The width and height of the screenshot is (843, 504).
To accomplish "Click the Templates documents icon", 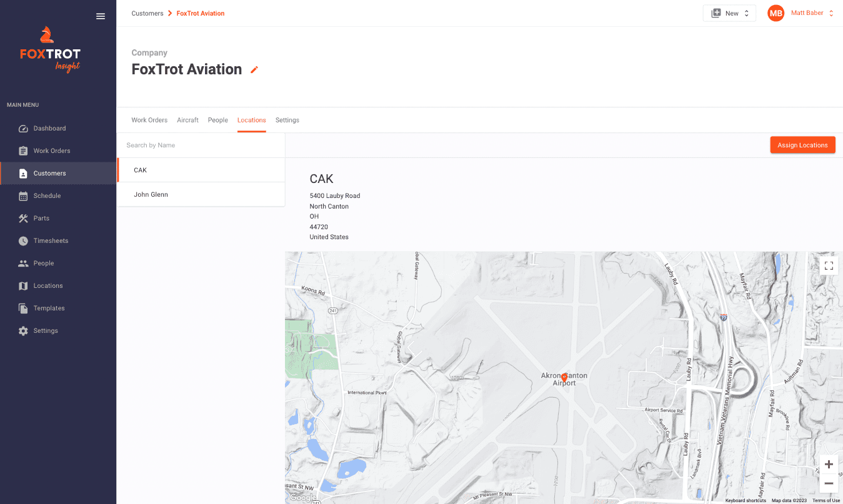I will (x=23, y=309).
